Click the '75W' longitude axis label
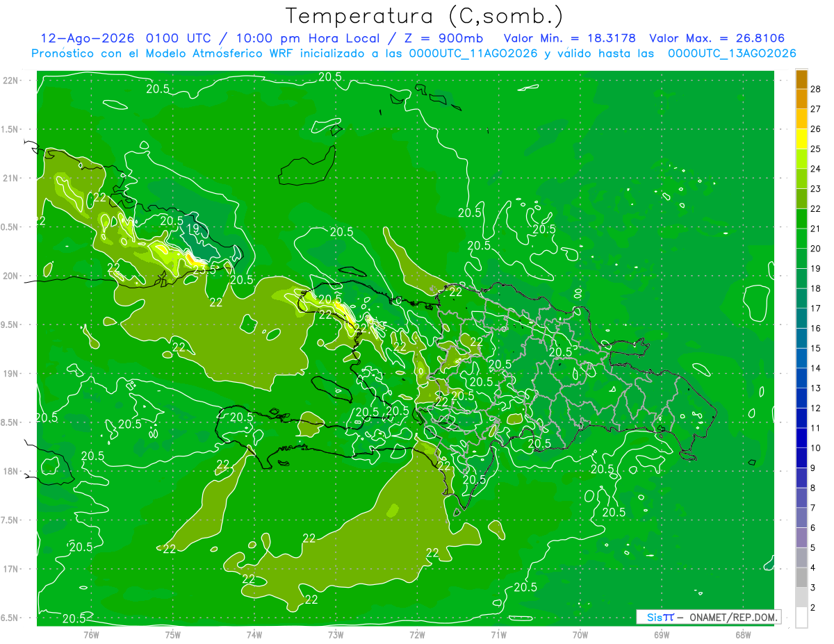Image resolution: width=834 pixels, height=644 pixels. [x=172, y=634]
